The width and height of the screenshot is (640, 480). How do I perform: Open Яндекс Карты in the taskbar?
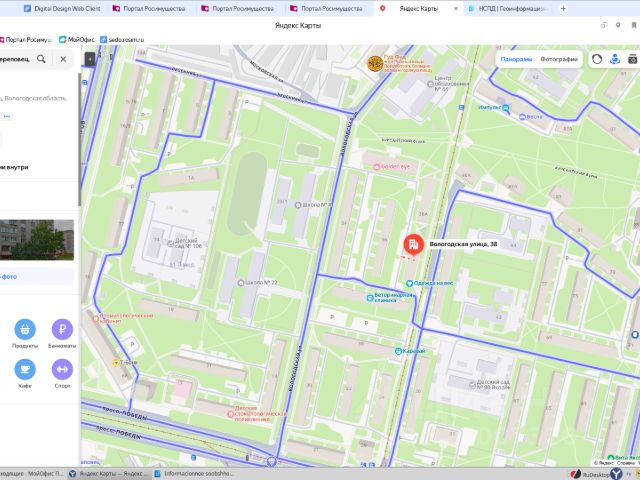(x=108, y=473)
